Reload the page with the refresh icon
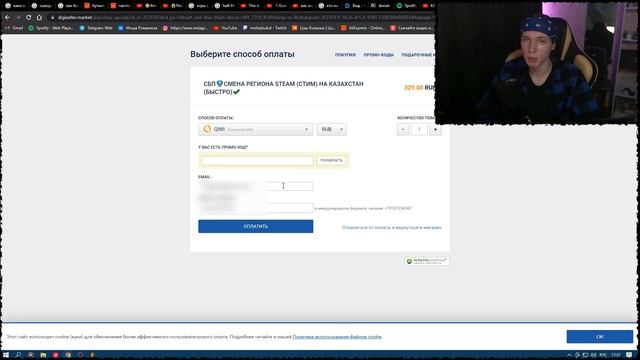This screenshot has width=640, height=360. pyautogui.click(x=29, y=18)
